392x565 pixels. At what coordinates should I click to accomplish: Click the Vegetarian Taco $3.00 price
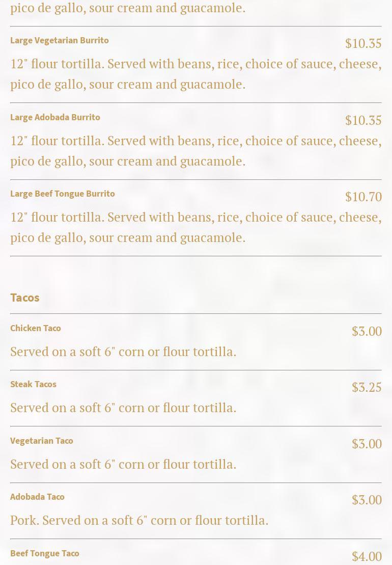[x=367, y=444]
